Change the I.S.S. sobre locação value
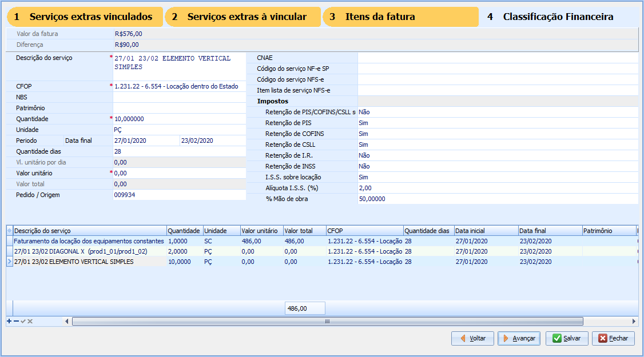 point(498,177)
